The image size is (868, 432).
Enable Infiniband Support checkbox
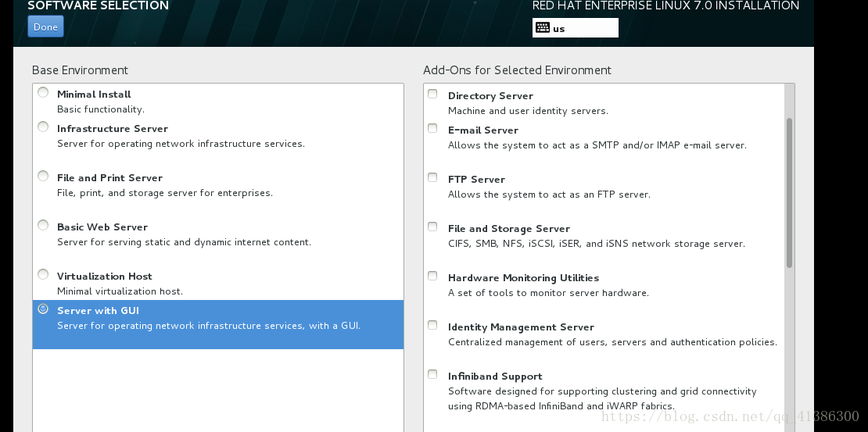(x=432, y=374)
